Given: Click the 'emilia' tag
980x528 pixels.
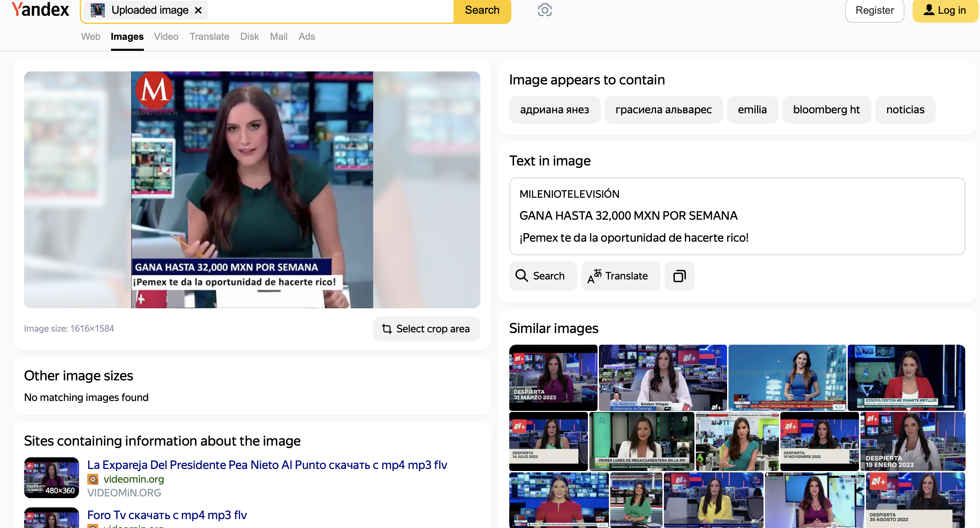Looking at the screenshot, I should tap(752, 110).
